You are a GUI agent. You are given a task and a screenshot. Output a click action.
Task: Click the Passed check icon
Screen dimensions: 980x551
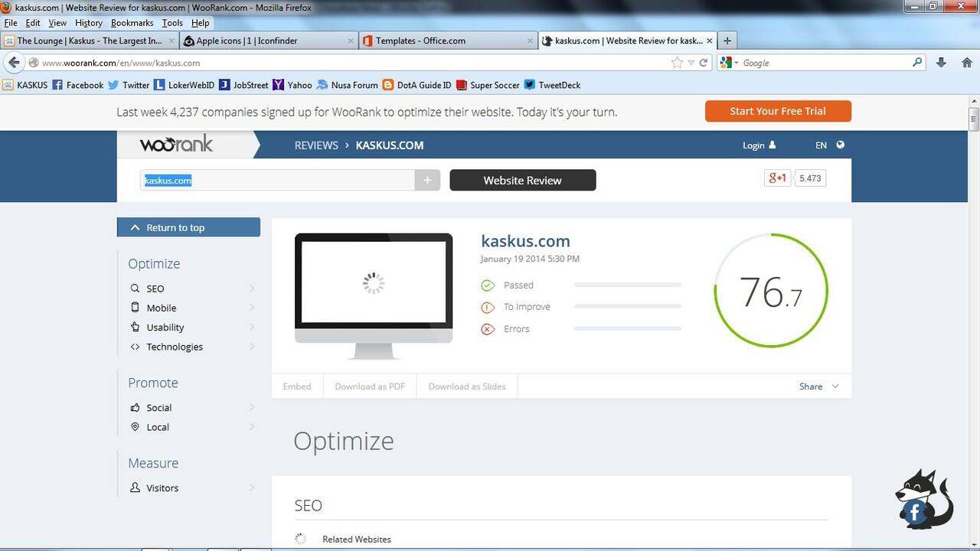click(488, 285)
